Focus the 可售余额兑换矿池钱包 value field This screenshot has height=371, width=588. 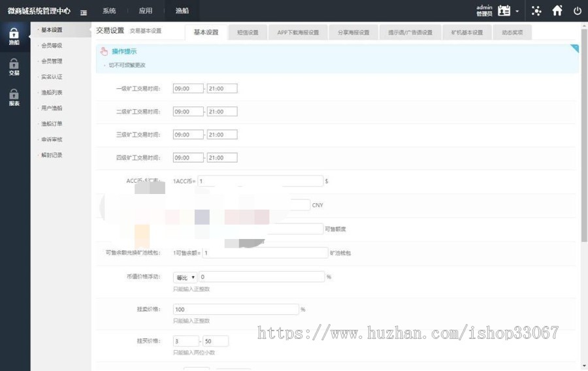(x=265, y=253)
